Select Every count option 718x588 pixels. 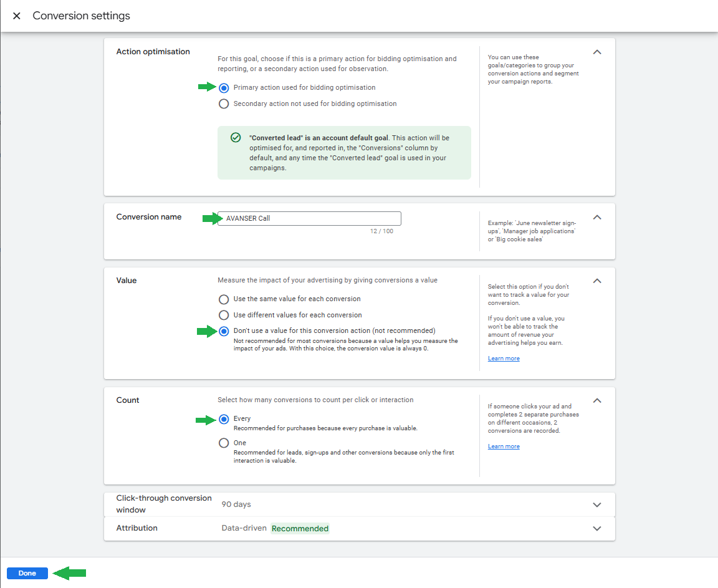click(224, 419)
